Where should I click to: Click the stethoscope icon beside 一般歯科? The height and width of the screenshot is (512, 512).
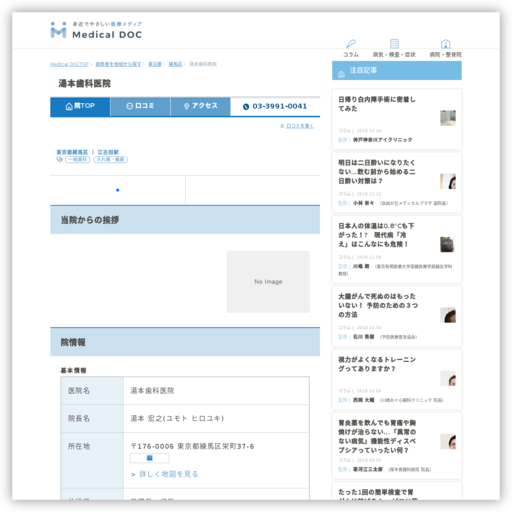[60, 159]
